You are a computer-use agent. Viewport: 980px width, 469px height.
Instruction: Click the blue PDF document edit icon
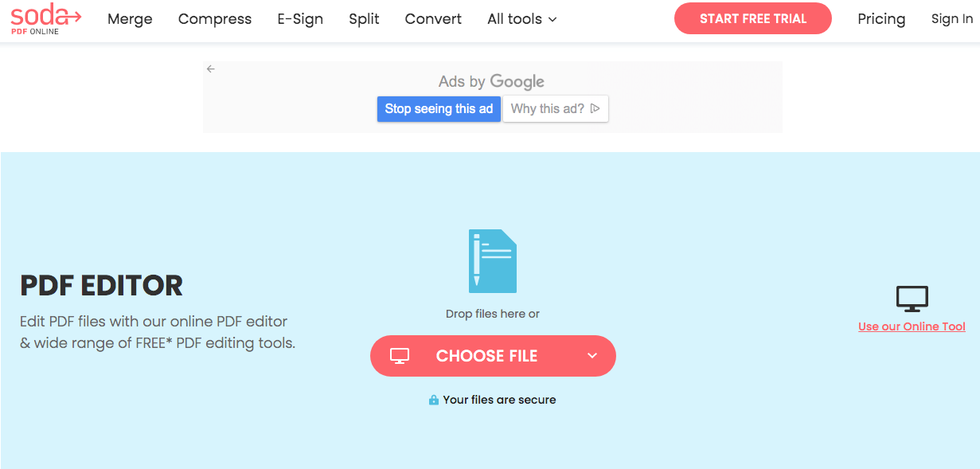coord(493,261)
